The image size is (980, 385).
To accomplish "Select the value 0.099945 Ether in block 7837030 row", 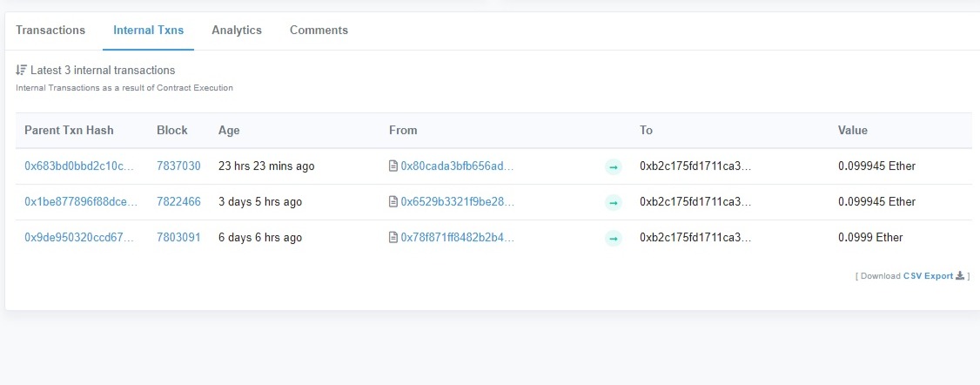I will tap(877, 166).
